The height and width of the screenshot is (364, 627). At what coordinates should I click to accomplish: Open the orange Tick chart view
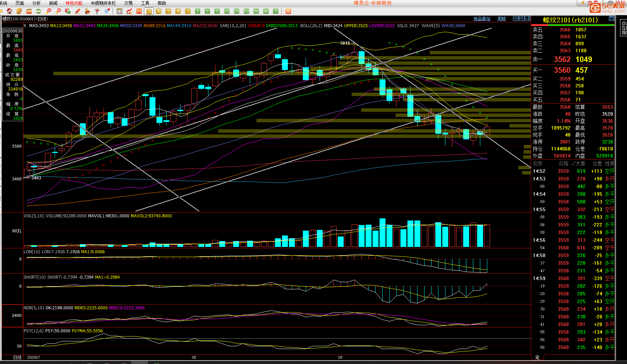(x=139, y=11)
